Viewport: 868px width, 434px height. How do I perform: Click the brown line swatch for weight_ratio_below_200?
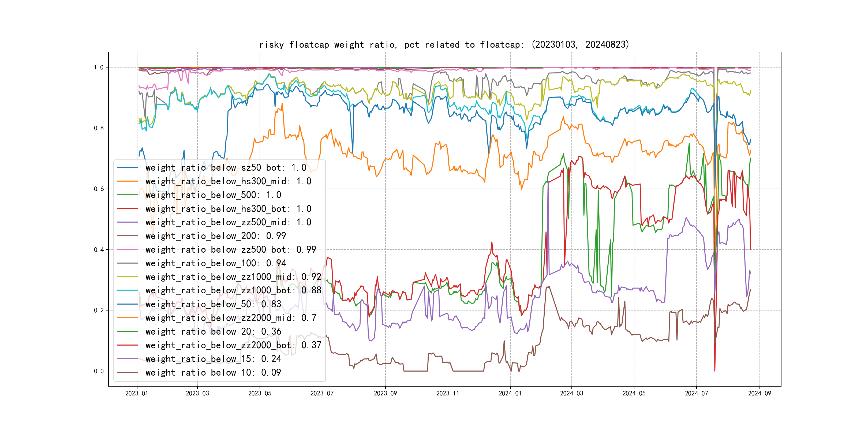(x=127, y=236)
